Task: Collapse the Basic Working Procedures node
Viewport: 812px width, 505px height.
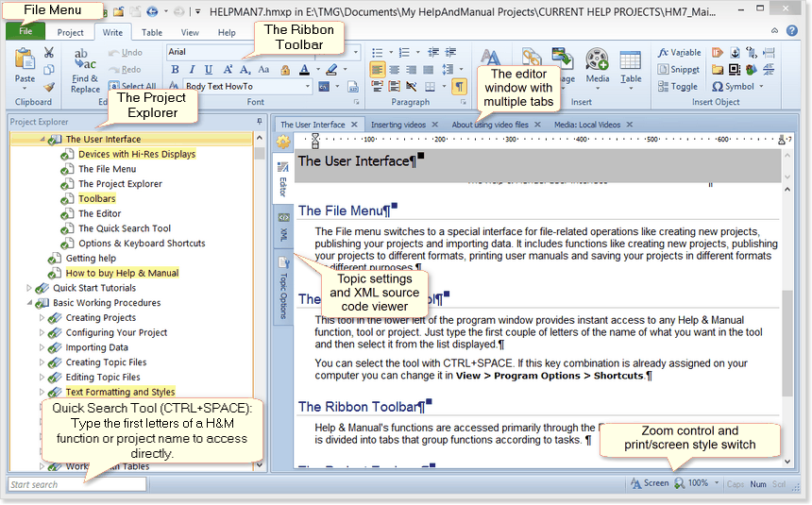Action: coord(29,303)
